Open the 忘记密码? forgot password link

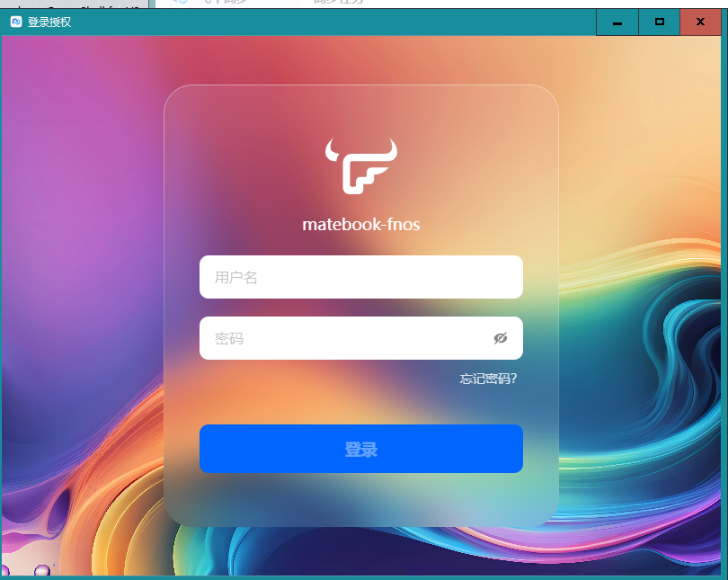pyautogui.click(x=488, y=379)
